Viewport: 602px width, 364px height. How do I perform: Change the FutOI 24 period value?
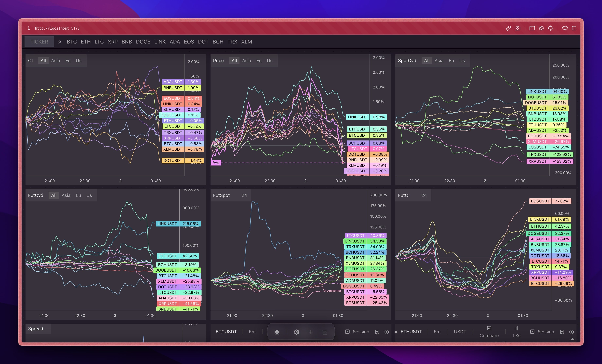[x=424, y=195]
